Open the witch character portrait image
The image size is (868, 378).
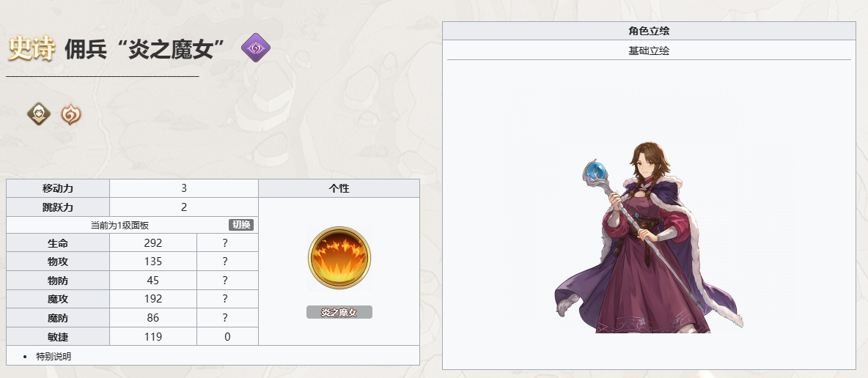point(649,238)
